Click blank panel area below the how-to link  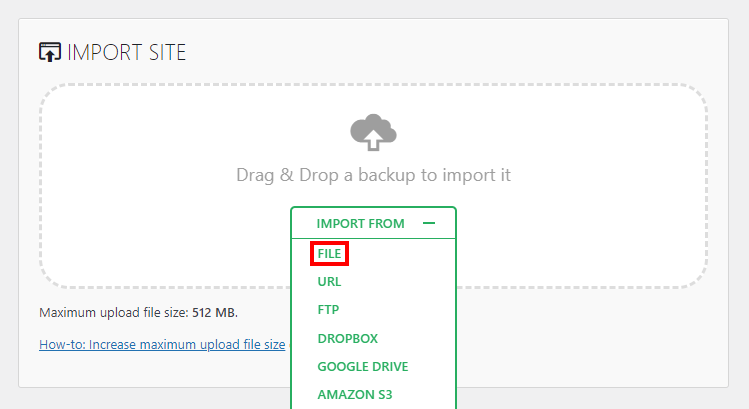click(150, 372)
